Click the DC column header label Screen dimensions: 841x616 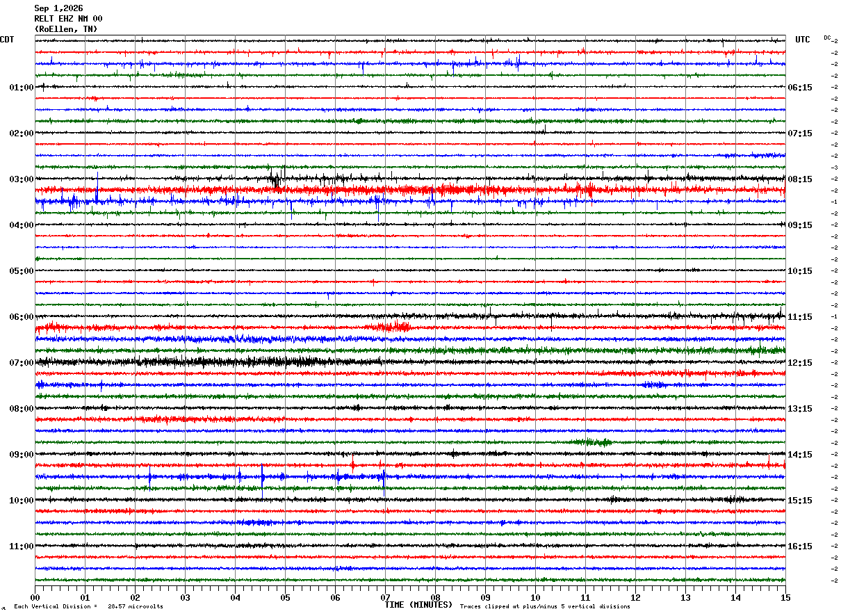click(x=827, y=38)
